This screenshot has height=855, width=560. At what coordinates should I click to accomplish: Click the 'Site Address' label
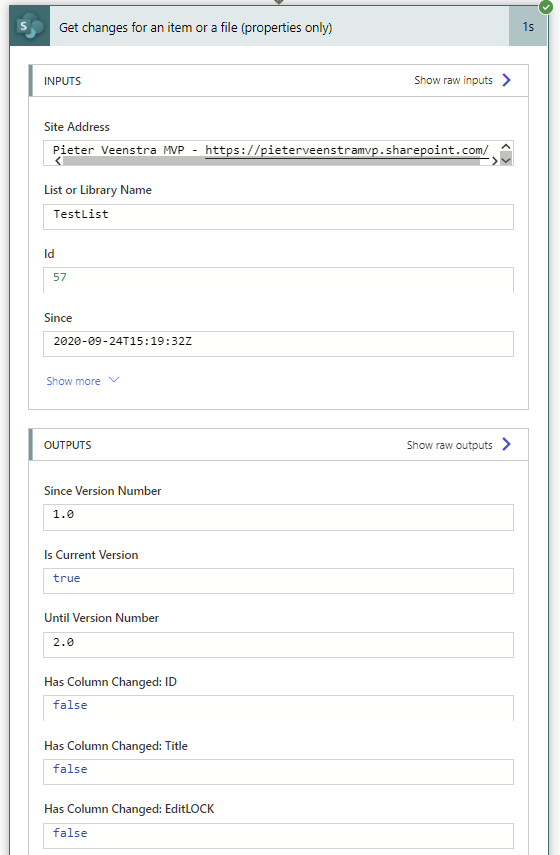pyautogui.click(x=77, y=127)
